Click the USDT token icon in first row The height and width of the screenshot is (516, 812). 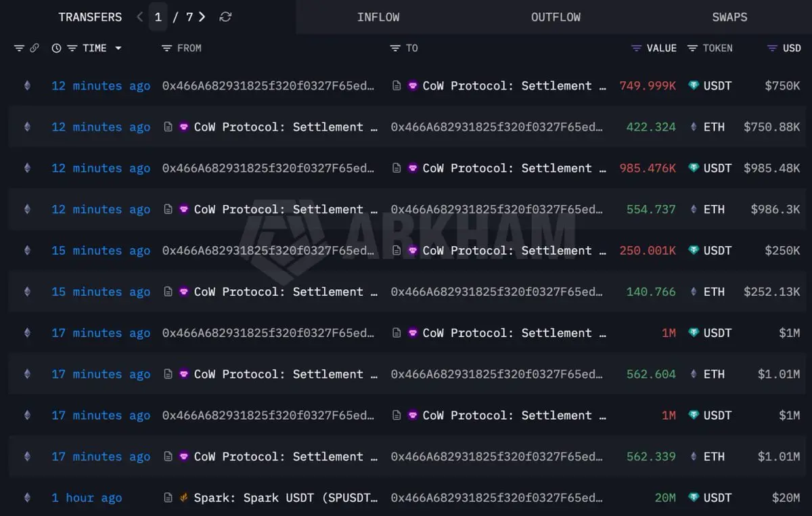pyautogui.click(x=693, y=86)
